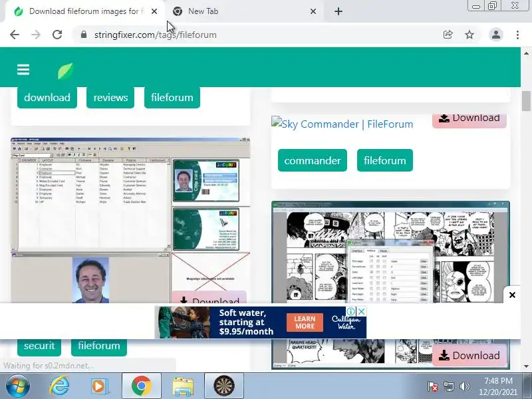Click the address bar URL stringfixer.com/tags/fileforum
This screenshot has height=399, width=532.
pos(156,35)
